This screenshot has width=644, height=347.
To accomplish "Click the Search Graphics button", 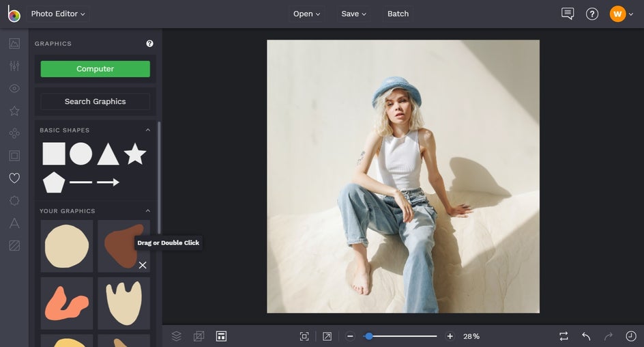I will [96, 101].
